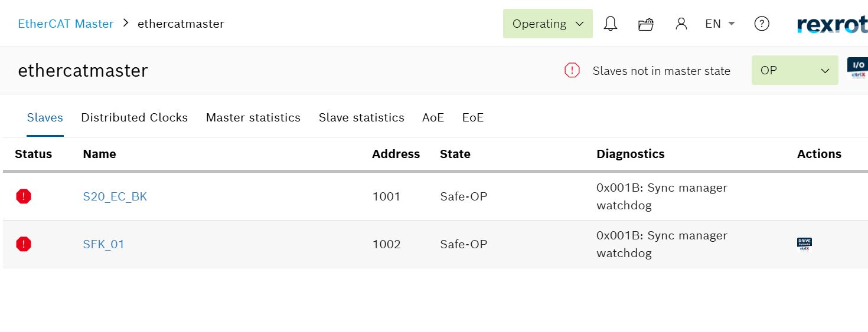
Task: Open the S20_EC_BK slave link
Action: point(115,197)
